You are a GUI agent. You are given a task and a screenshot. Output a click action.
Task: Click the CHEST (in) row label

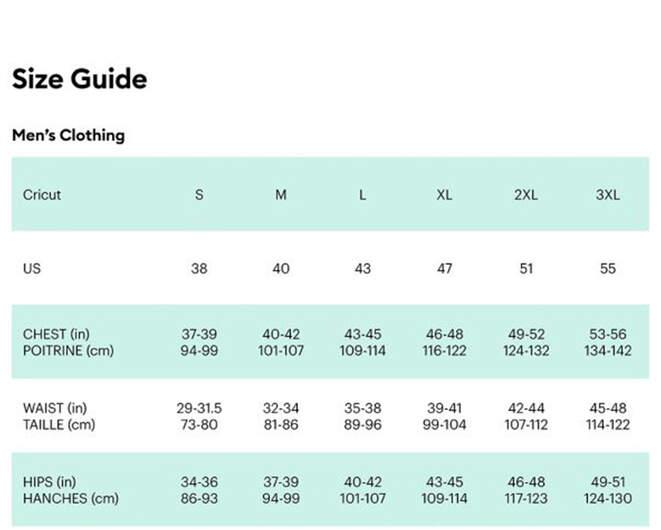(x=56, y=334)
